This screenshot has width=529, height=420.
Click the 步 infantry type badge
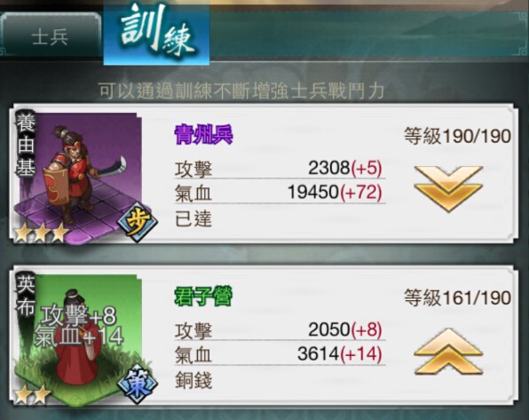(138, 222)
